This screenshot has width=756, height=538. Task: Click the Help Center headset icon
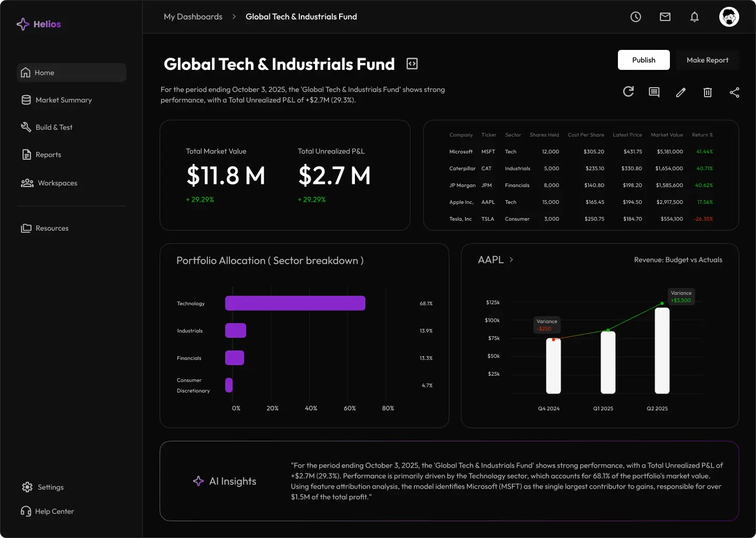26,511
